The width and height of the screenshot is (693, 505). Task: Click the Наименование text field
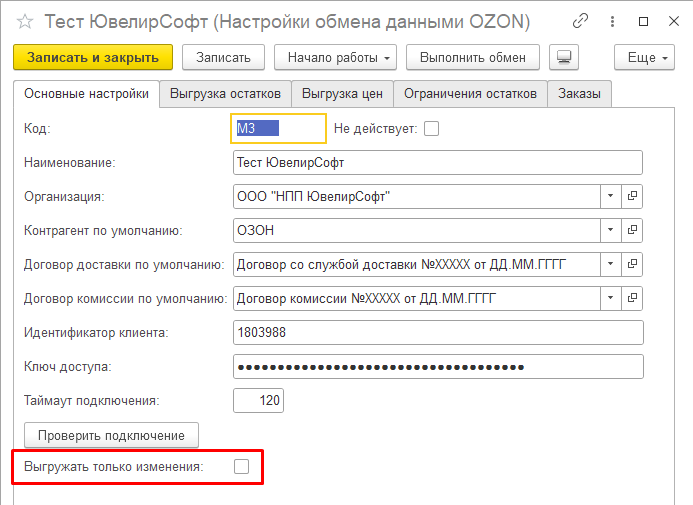438,163
